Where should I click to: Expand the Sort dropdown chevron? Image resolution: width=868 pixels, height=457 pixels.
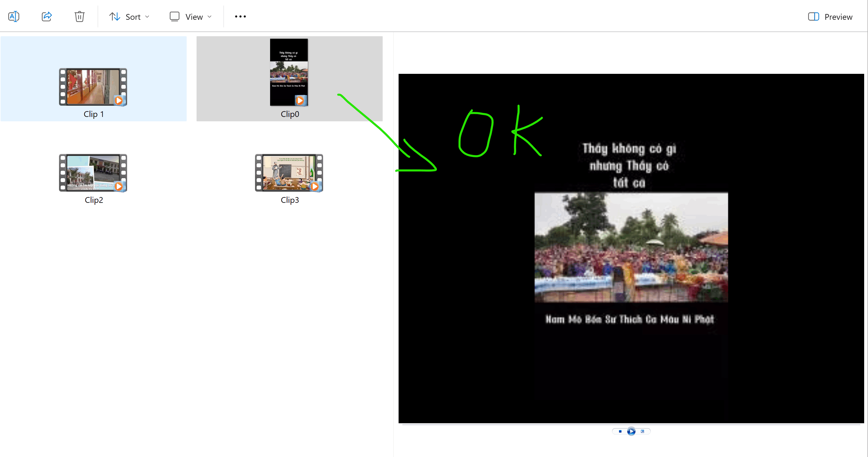[x=147, y=17]
